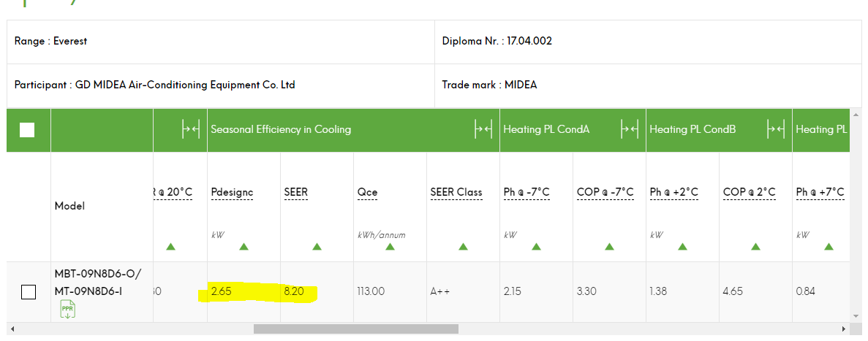This screenshot has width=868, height=341.
Task: Sort by Ph @ +2°C triangle
Action: click(682, 247)
